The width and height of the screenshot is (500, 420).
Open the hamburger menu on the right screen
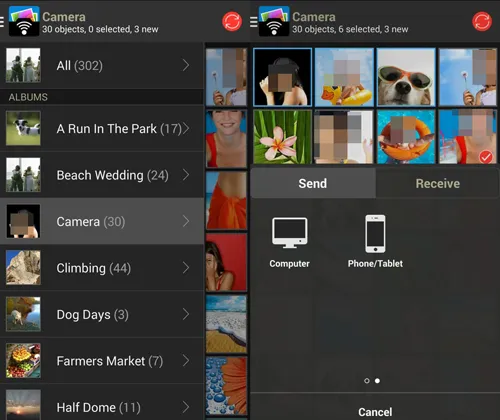click(x=254, y=22)
